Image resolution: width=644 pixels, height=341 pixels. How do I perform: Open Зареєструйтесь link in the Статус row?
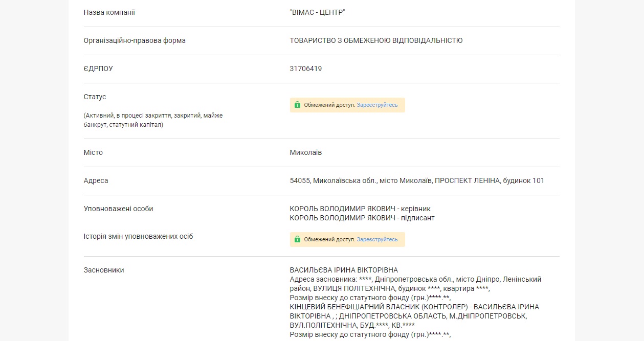[377, 105]
